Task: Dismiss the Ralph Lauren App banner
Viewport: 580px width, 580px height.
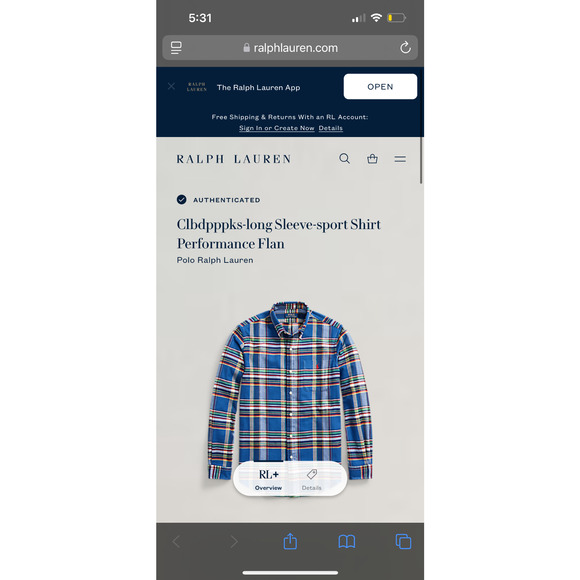Action: 171,87
